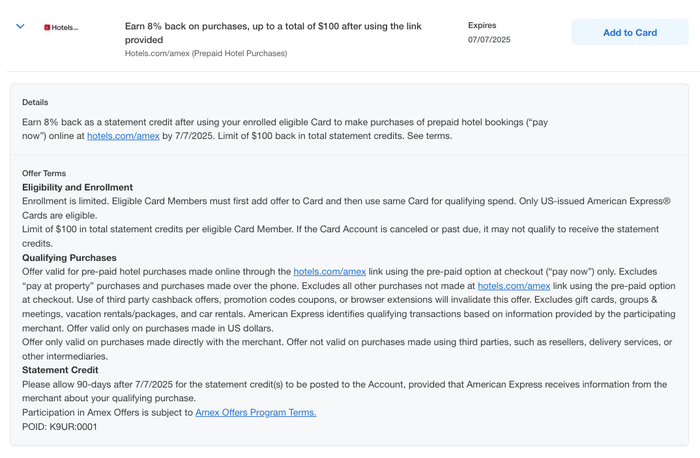Open the hotels.com/amex link after 'purchases not made at'
700x458 pixels.
pyautogui.click(x=514, y=286)
